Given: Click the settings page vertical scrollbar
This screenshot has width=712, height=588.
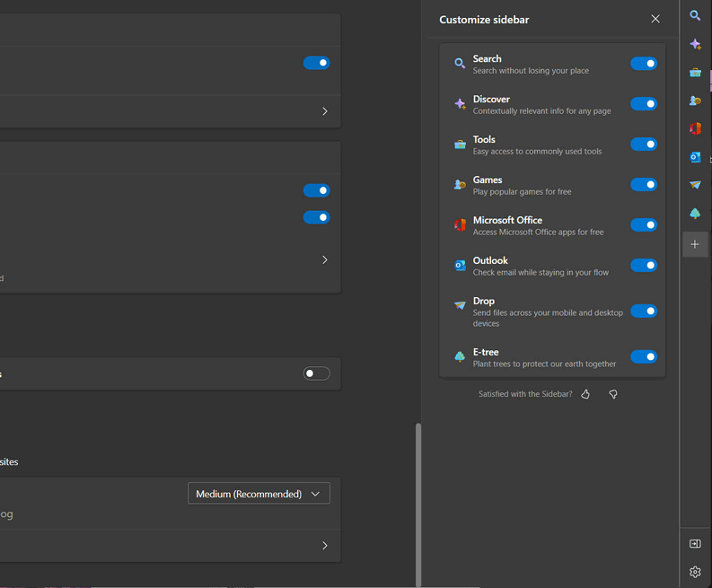Looking at the screenshot, I should [418, 504].
